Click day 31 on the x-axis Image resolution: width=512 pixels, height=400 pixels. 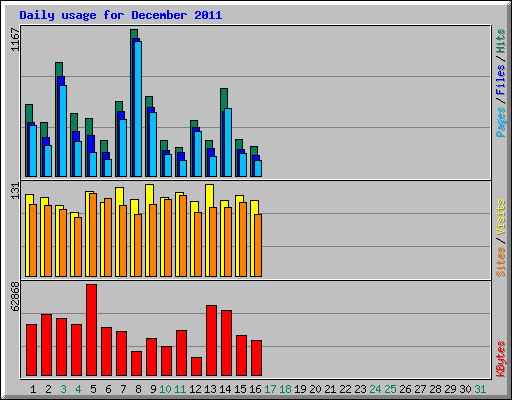(480, 389)
